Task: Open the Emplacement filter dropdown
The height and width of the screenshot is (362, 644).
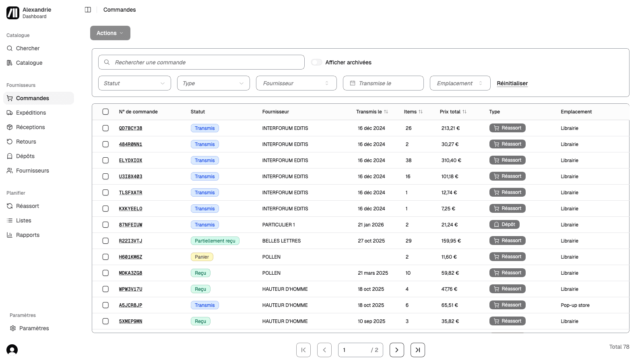Action: (x=460, y=83)
